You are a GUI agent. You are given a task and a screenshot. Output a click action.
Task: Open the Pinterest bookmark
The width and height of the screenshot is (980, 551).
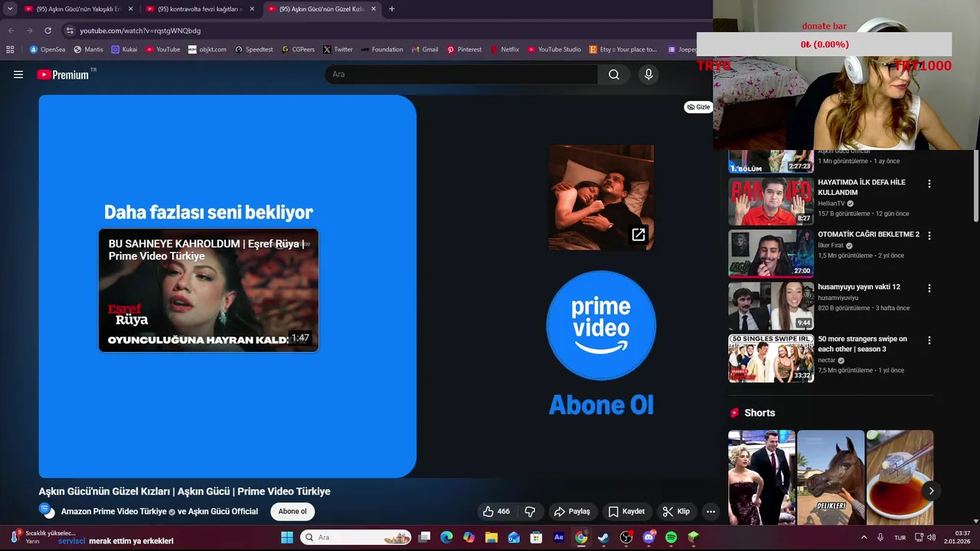pyautogui.click(x=464, y=49)
